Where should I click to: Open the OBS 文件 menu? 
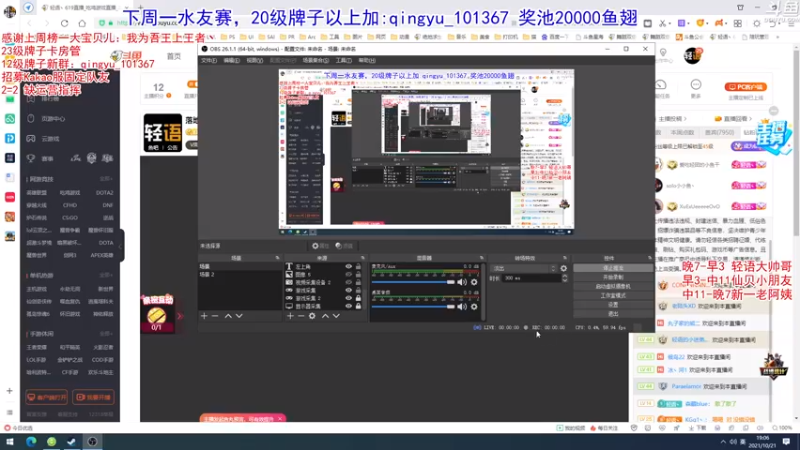coord(209,60)
